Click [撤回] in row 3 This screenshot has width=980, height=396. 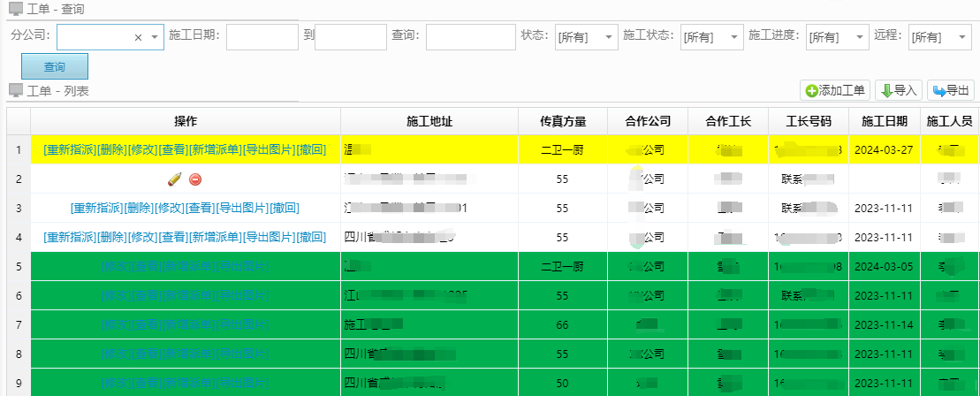285,209
